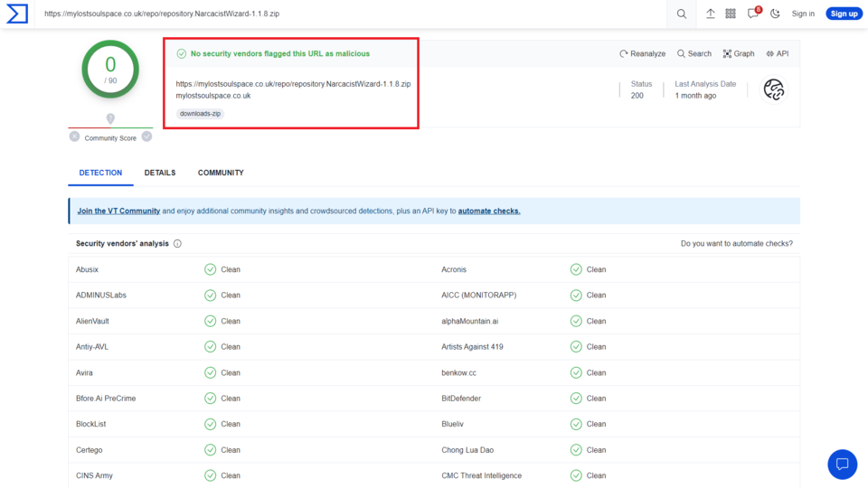
Task: Click the 'No security vendors flagged' message text
Action: 280,53
